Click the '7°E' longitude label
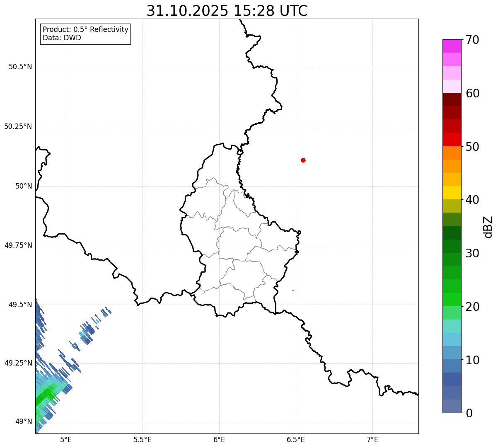498x448 pixels. 372,440
